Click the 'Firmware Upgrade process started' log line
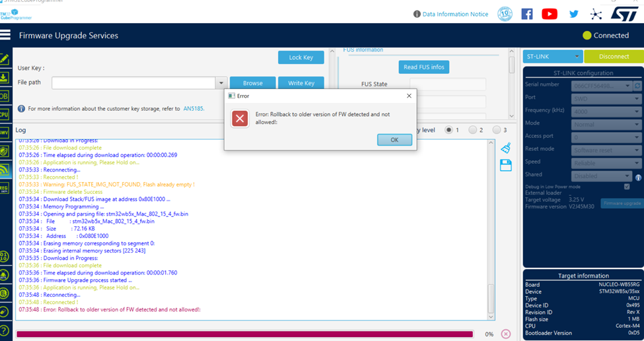The width and height of the screenshot is (644, 341). pyautogui.click(x=75, y=280)
